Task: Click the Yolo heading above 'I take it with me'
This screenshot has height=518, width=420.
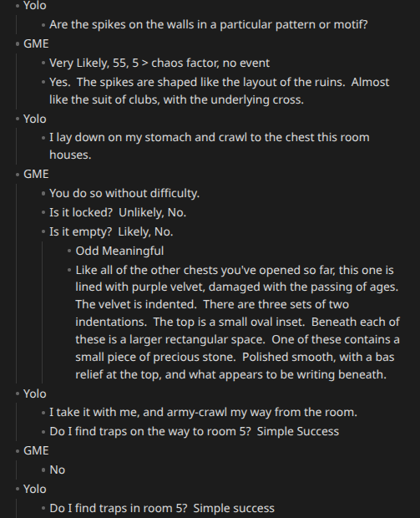Action: (x=35, y=394)
